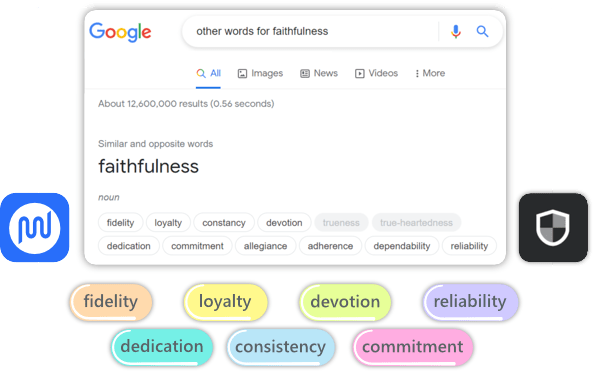Click the News tab icon
593x378 pixels.
pyautogui.click(x=305, y=73)
